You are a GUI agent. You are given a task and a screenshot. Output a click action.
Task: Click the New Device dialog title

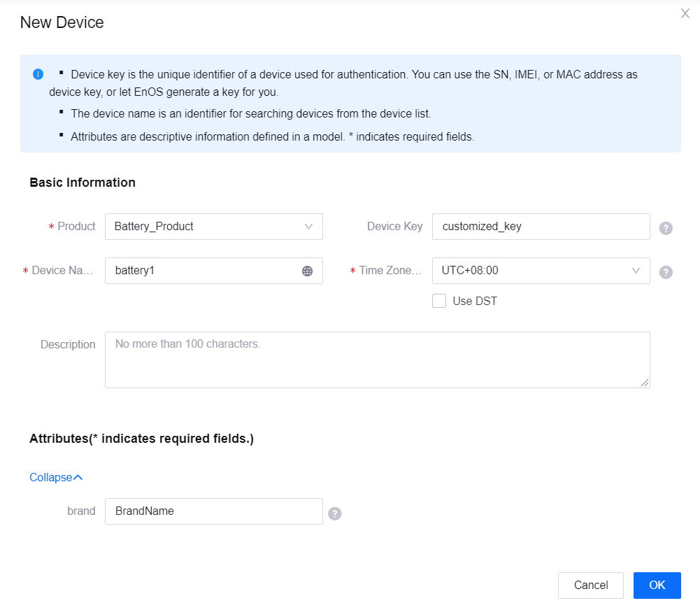(x=62, y=22)
